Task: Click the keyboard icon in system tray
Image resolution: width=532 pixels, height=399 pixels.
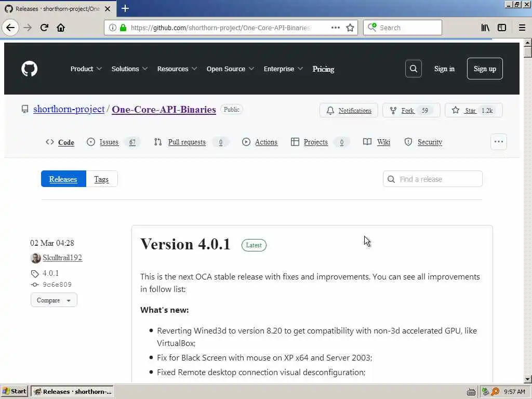Action: (x=471, y=392)
